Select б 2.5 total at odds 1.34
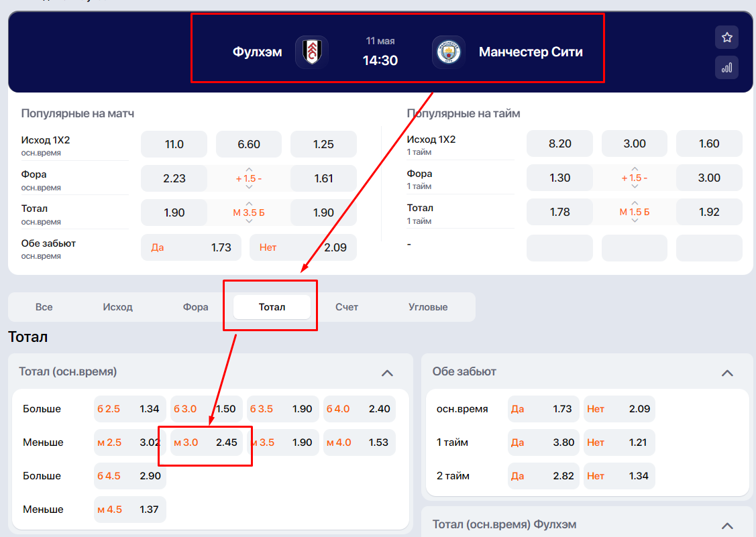This screenshot has height=537, width=756. (x=129, y=409)
